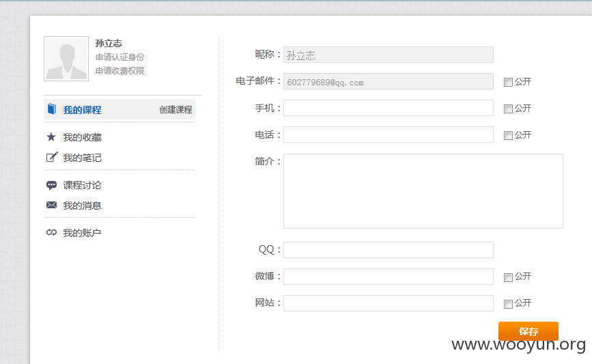Open 我的收藏 in sidebar
592x364 pixels.
coord(82,137)
